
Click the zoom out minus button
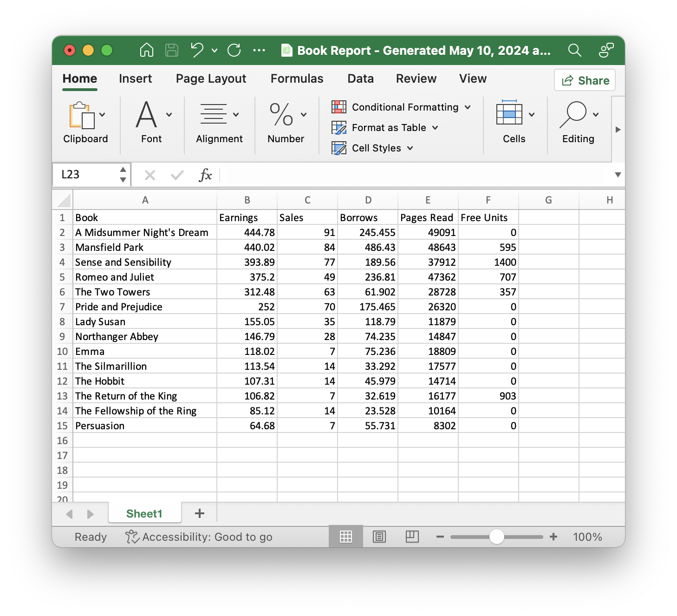[x=440, y=537]
